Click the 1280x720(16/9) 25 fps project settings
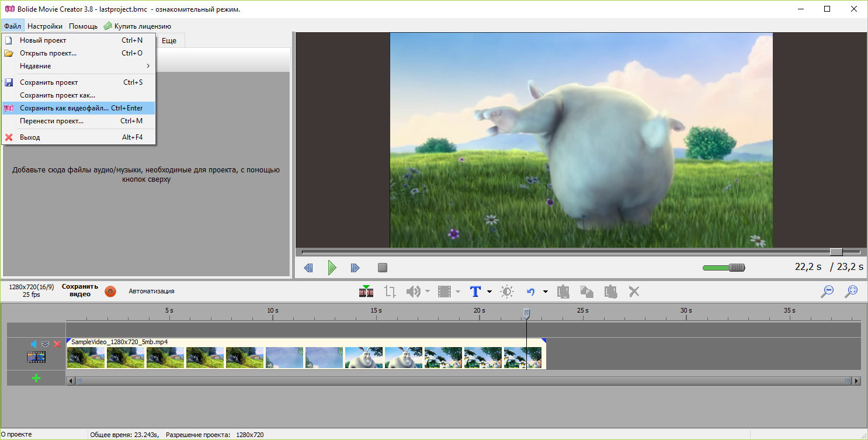The image size is (868, 440). [32, 290]
